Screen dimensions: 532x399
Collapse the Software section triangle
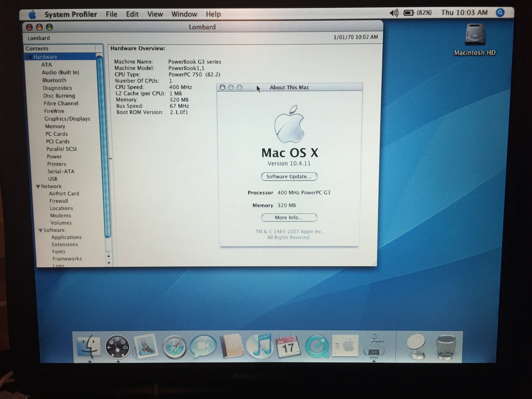[41, 230]
